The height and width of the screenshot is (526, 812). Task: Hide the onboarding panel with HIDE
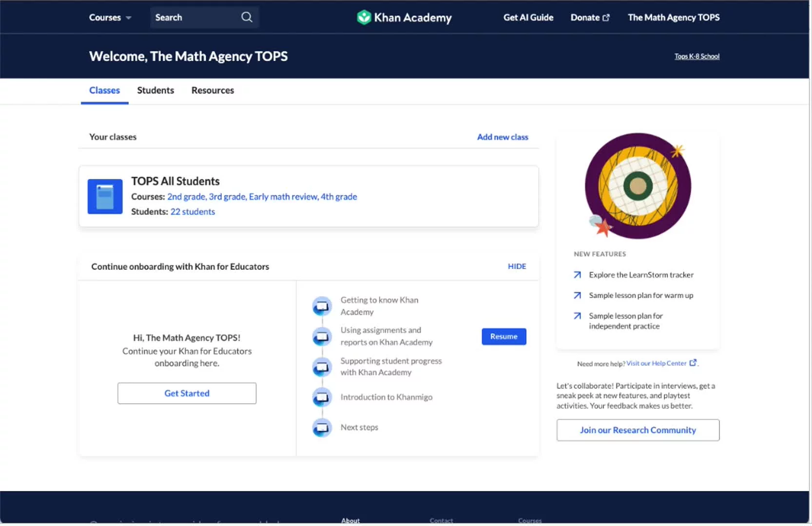click(517, 266)
